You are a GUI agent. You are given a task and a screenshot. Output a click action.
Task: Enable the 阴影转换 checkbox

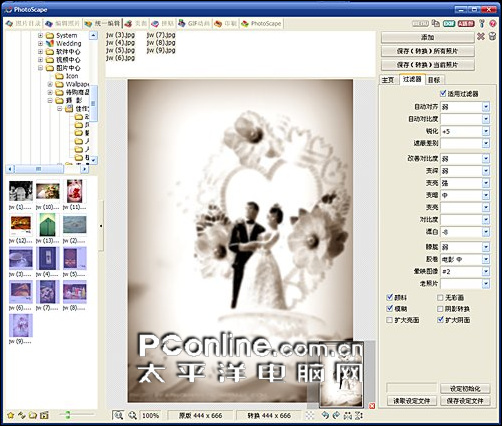[440, 308]
